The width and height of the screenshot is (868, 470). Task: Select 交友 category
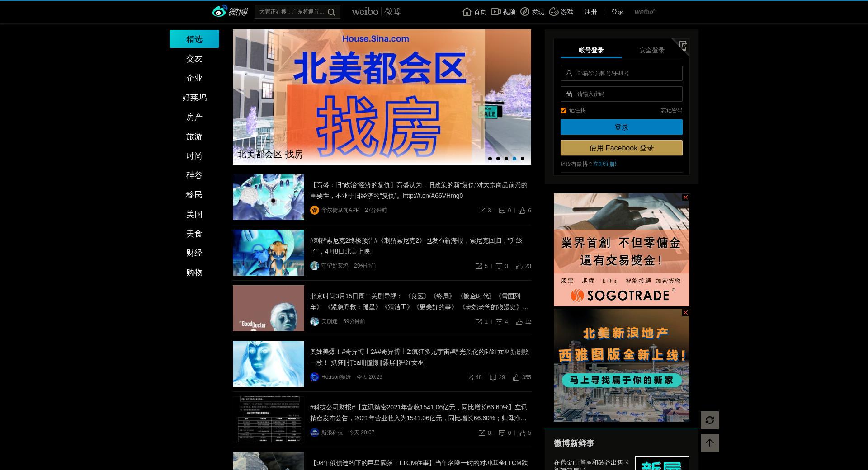pos(194,59)
